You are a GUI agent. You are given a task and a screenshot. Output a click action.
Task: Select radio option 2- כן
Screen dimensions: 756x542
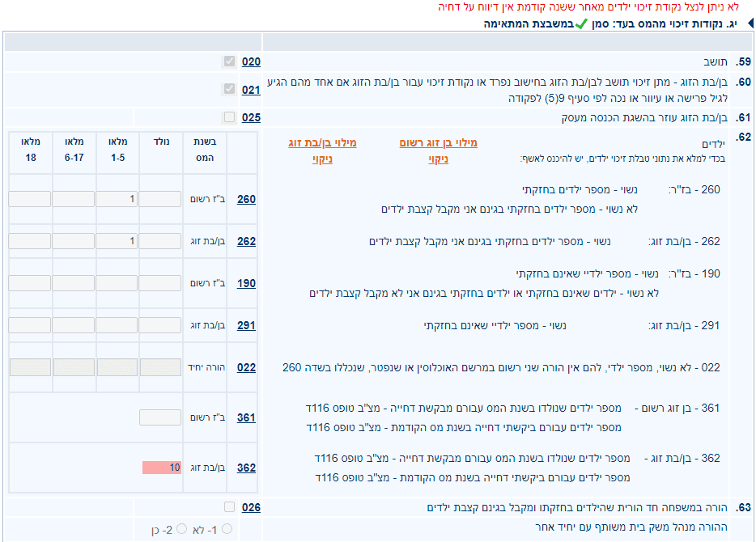pyautogui.click(x=182, y=529)
